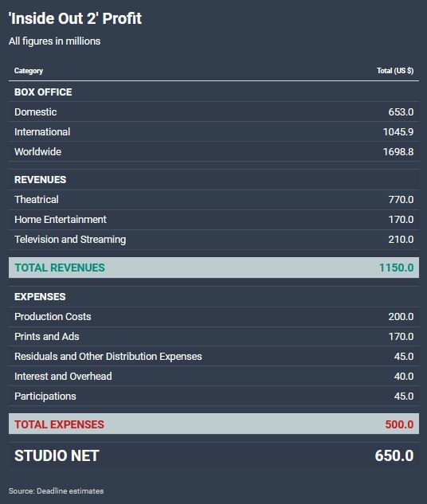Select the Domestic row label
The image size is (427, 504).
click(36, 111)
